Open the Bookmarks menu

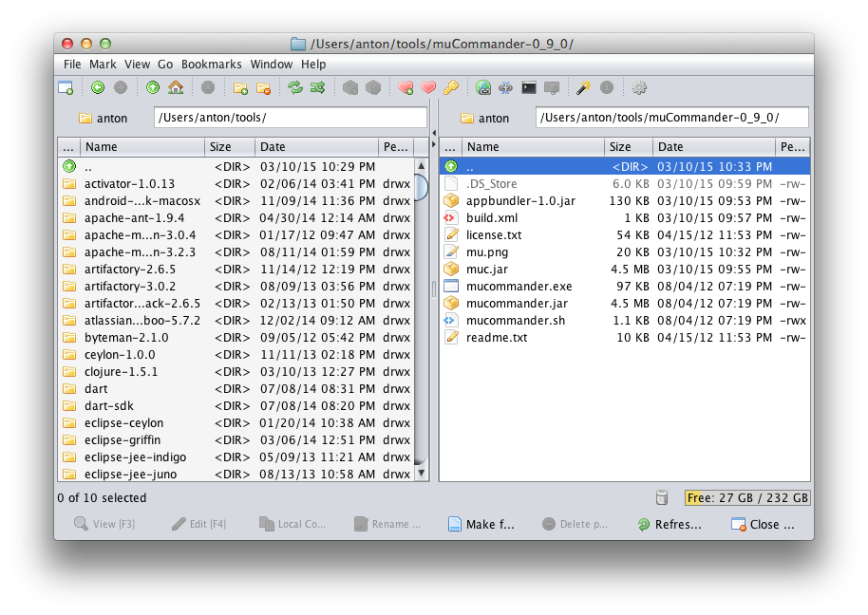point(212,65)
